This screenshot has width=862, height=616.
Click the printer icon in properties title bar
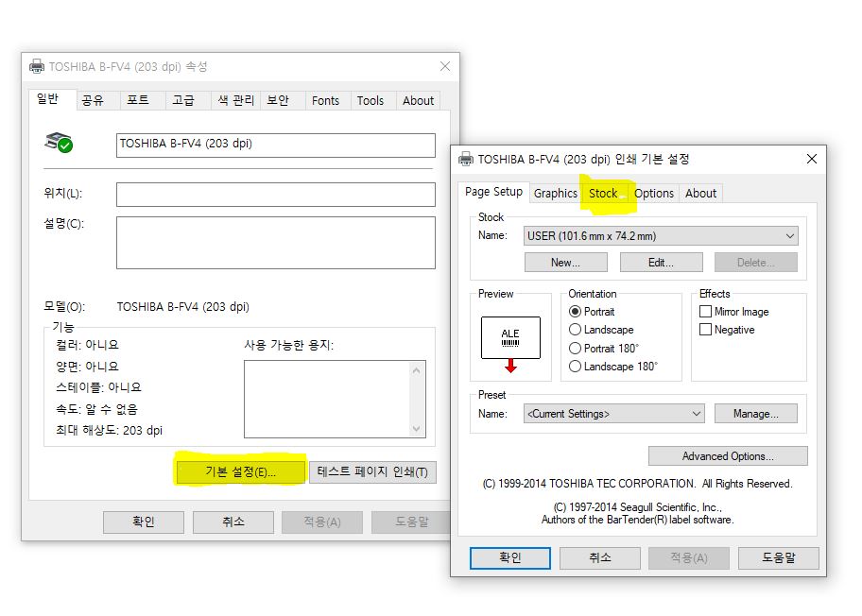(x=36, y=66)
